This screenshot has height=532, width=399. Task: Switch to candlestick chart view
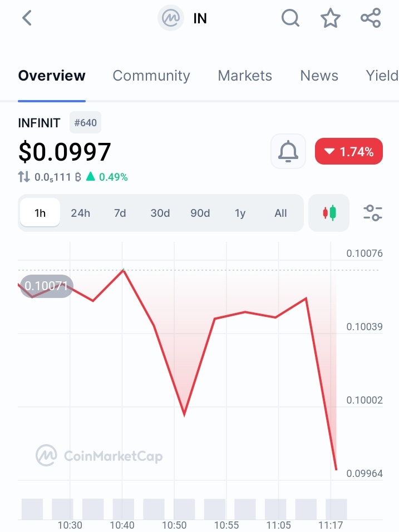tap(329, 213)
